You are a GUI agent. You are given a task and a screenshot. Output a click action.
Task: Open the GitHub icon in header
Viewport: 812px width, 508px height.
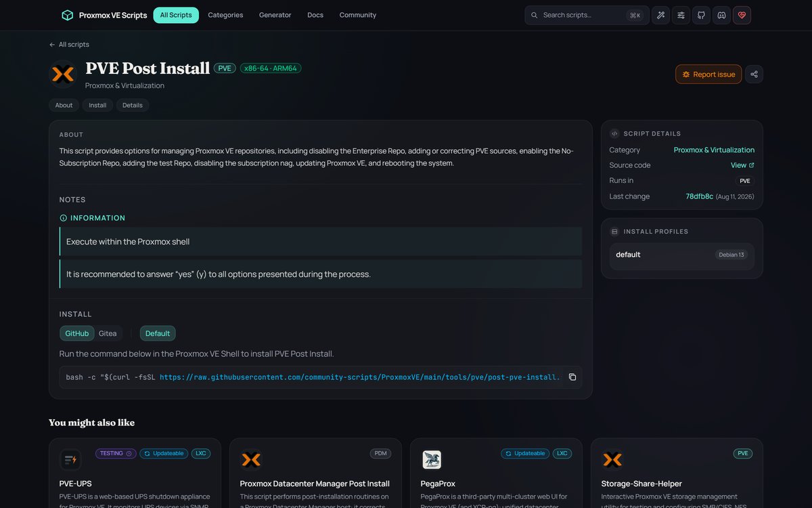pyautogui.click(x=701, y=15)
